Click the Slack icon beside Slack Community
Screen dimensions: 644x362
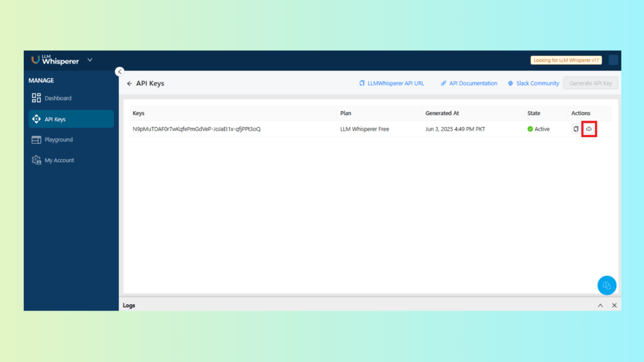point(511,84)
